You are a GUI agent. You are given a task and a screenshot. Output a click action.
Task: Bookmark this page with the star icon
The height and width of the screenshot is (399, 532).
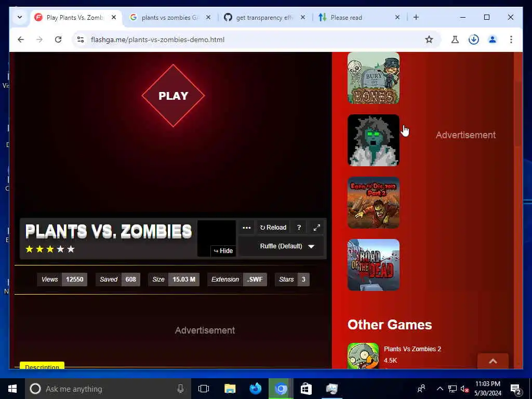click(x=429, y=39)
